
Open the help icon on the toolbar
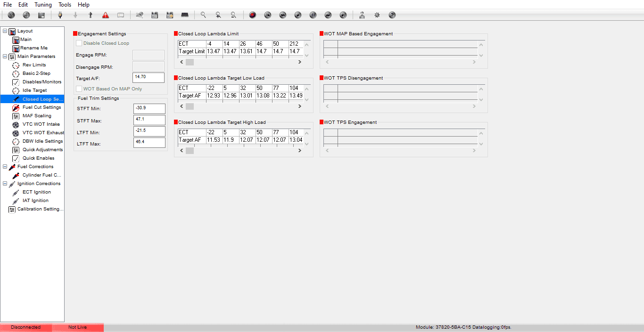point(392,15)
